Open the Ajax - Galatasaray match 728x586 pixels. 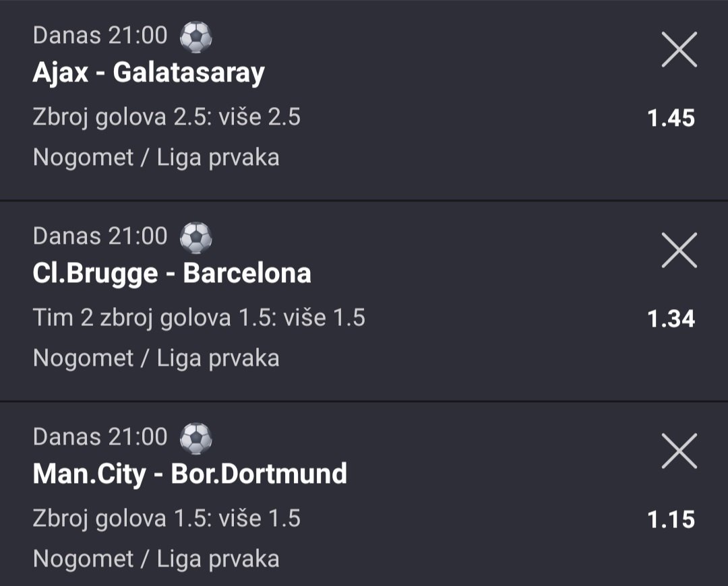(149, 73)
